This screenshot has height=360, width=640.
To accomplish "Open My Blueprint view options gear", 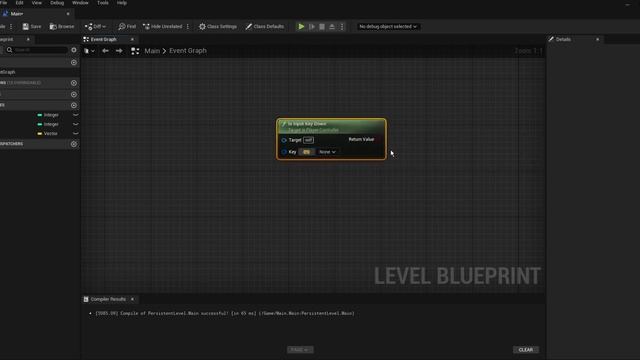I will click(x=74, y=50).
